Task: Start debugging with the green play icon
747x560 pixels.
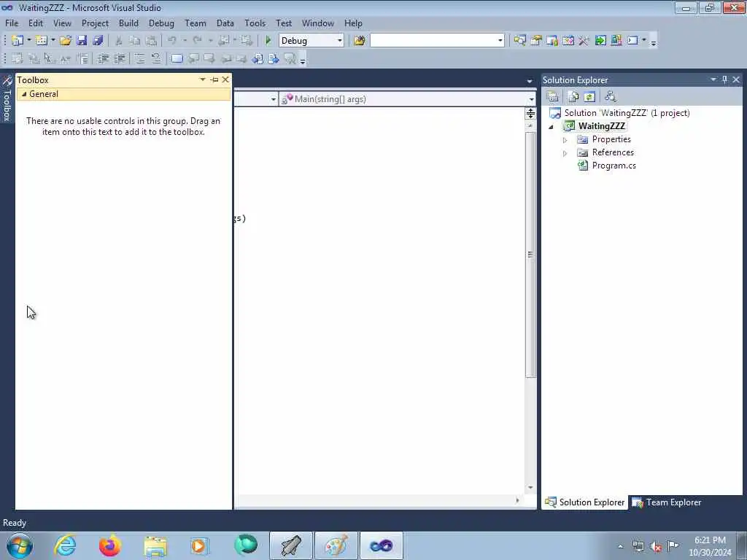Action: tap(268, 41)
